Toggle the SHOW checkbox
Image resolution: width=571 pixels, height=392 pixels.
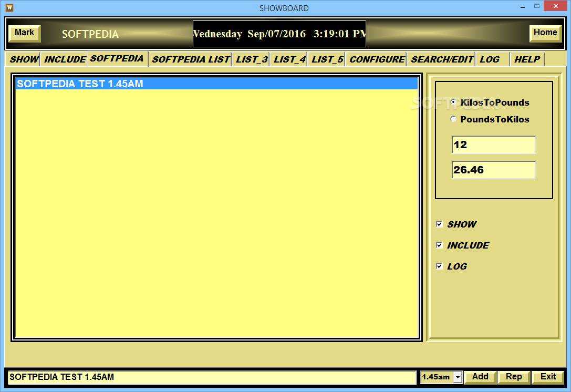(439, 224)
